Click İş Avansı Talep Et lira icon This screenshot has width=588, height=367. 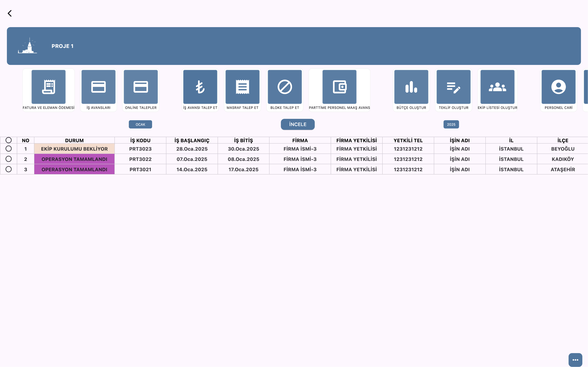200,87
